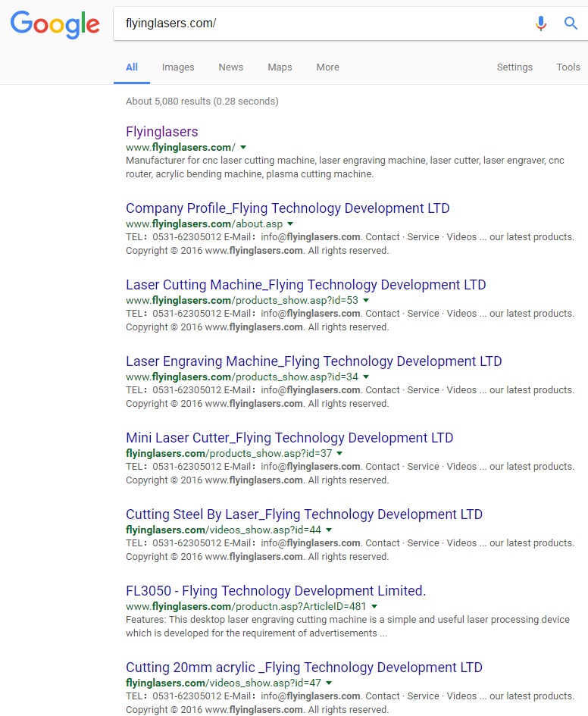Click the 'Manufacturer for cnc laser cutting machine' snippet
Image resolution: width=588 pixels, height=716 pixels.
pyautogui.click(x=345, y=167)
